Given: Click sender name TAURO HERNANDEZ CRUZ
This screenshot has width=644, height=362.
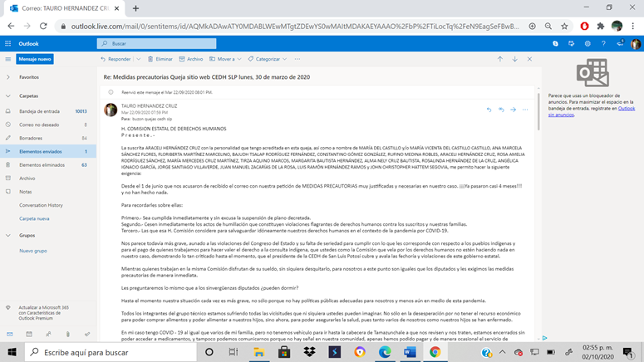Looking at the screenshot, I should coord(149,106).
